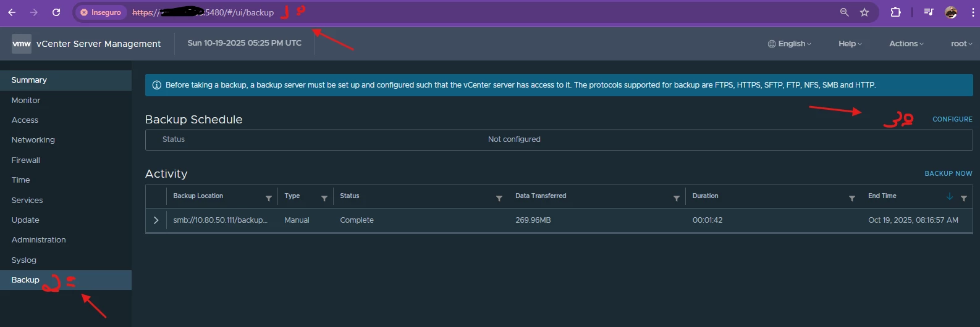980x327 pixels.
Task: Select Backup in the sidebar
Action: (x=65, y=280)
